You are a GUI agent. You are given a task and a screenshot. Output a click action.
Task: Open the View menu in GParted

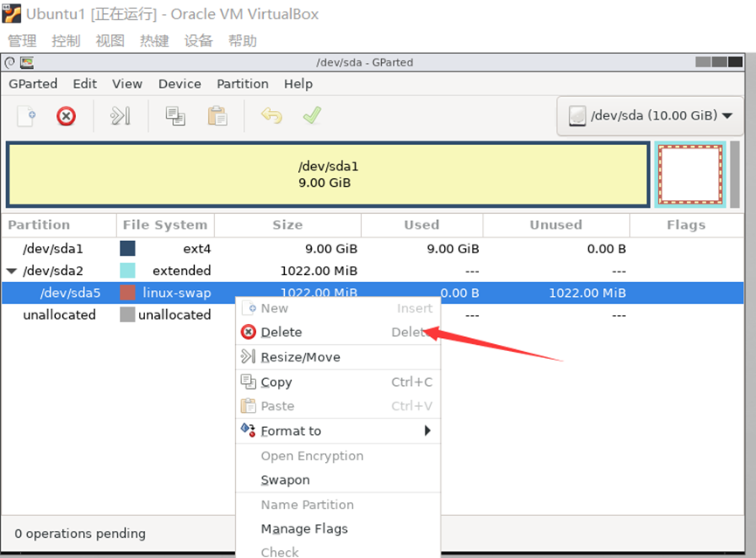(x=128, y=84)
